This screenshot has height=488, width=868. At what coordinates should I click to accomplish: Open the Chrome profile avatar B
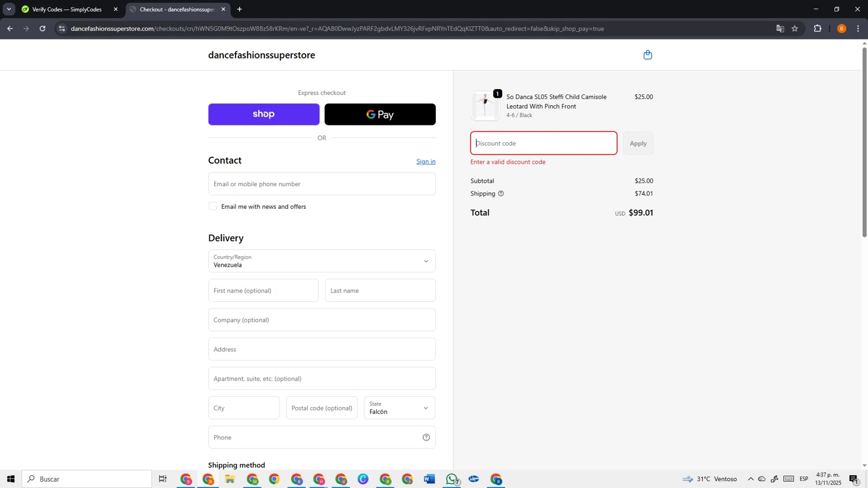[841, 28]
